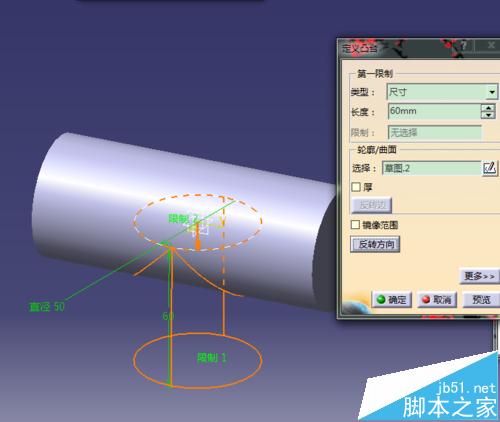Close the 定义凸台 dialog
500x422 pixels.
coord(491,46)
